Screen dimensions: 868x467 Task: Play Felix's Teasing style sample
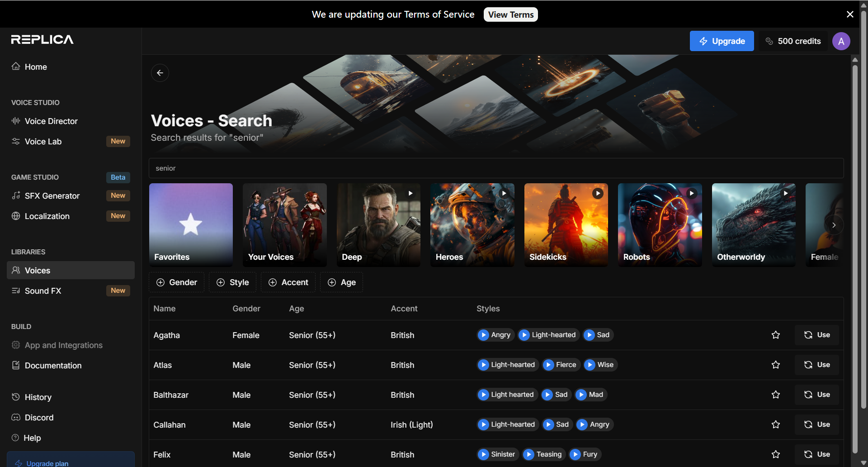pyautogui.click(x=528, y=454)
